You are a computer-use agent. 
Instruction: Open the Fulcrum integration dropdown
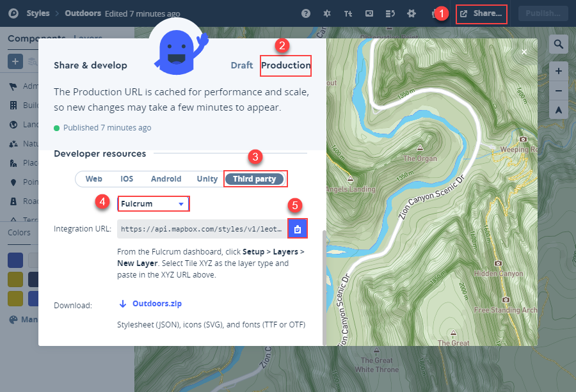coord(153,203)
